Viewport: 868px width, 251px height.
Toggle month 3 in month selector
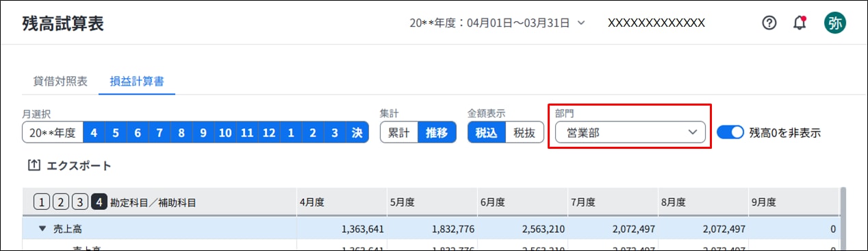click(335, 132)
